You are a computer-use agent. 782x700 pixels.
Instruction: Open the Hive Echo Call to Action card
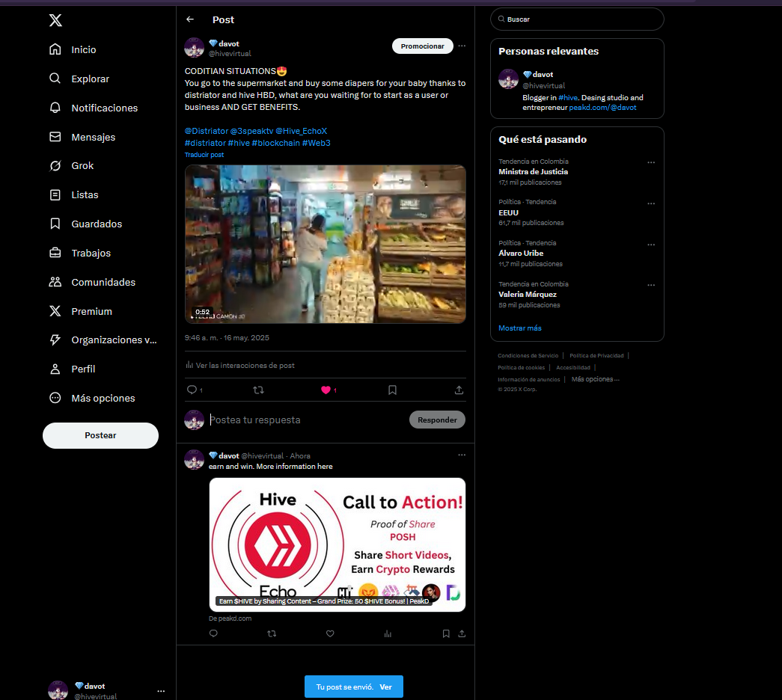point(337,545)
